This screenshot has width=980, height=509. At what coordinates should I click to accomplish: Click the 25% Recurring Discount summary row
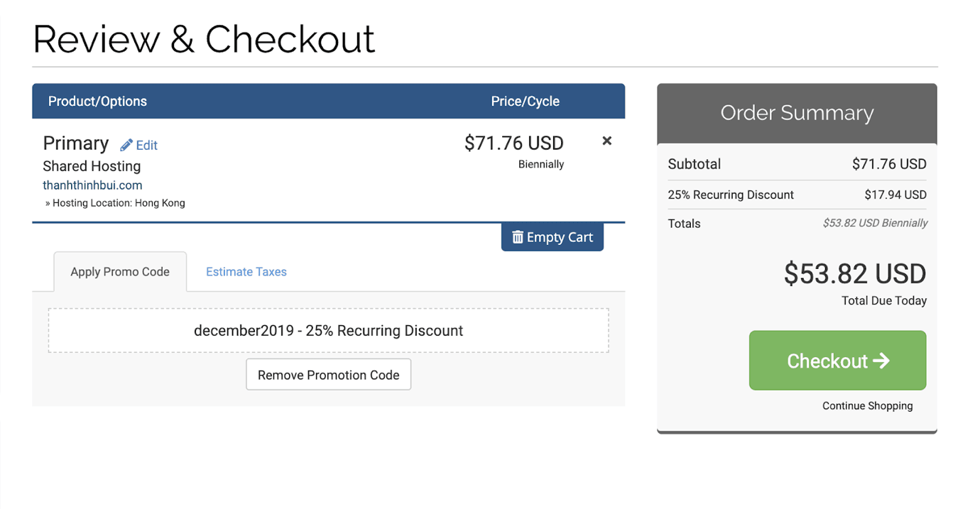point(797,195)
